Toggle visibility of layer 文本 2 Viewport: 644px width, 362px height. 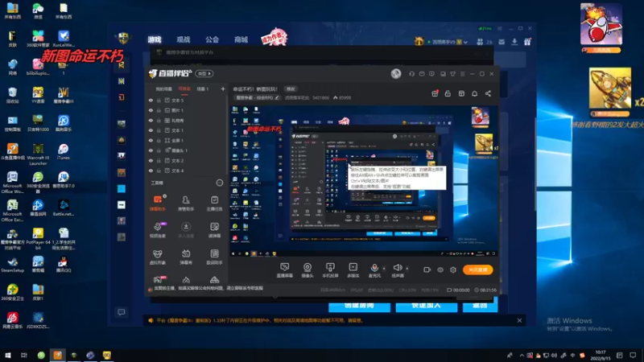click(x=151, y=160)
